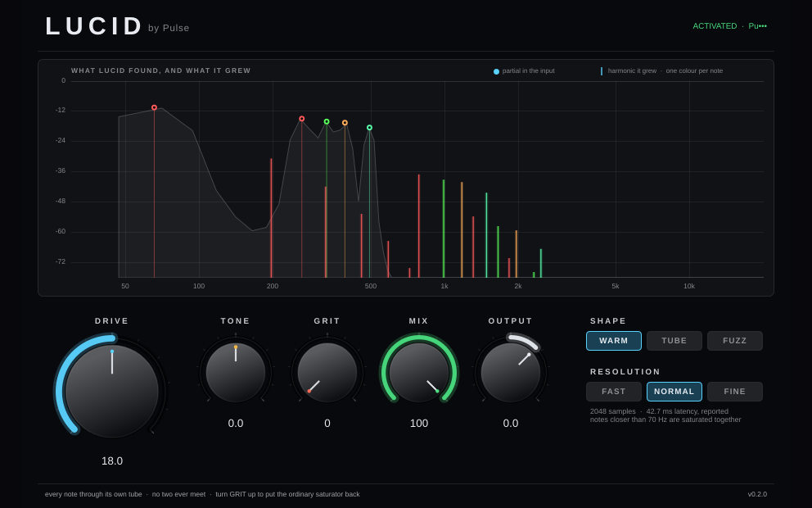The height and width of the screenshot is (508, 812).
Task: Click the LUCID logo title
Action: click(x=94, y=26)
